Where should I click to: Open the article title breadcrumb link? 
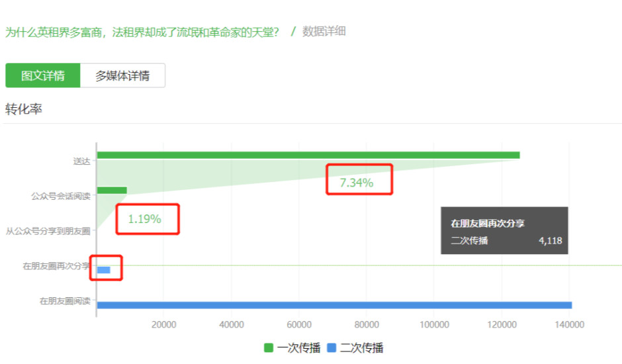[142, 32]
